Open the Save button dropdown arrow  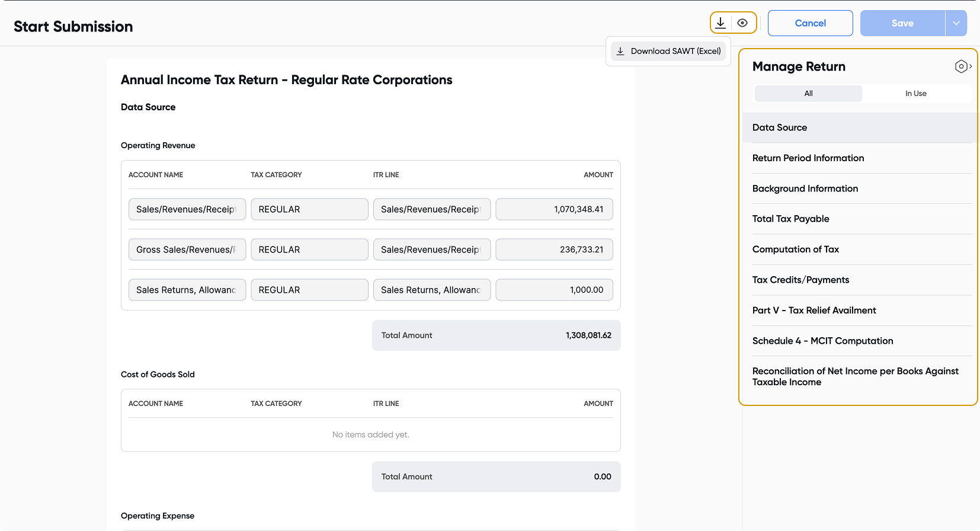click(956, 23)
